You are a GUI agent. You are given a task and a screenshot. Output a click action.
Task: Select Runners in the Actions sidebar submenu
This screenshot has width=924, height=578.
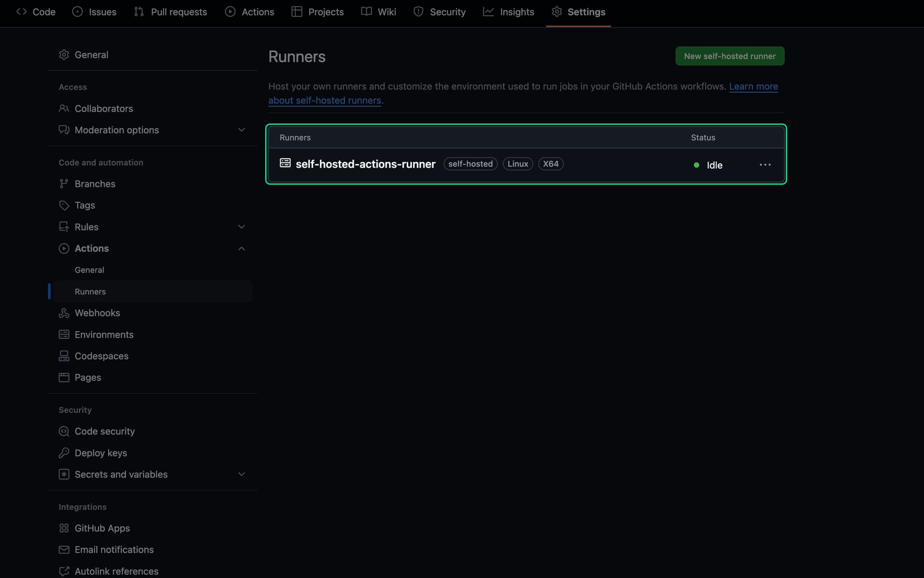tap(90, 291)
